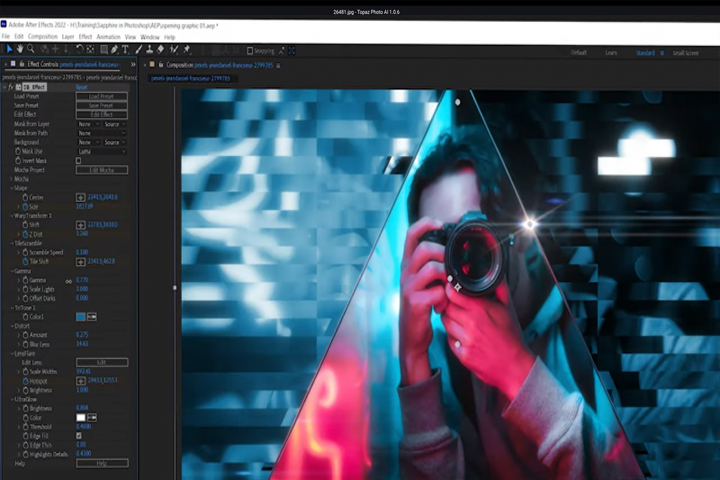The image size is (720, 480).
Task: Click the Center point picker crosshair
Action: [x=80, y=198]
